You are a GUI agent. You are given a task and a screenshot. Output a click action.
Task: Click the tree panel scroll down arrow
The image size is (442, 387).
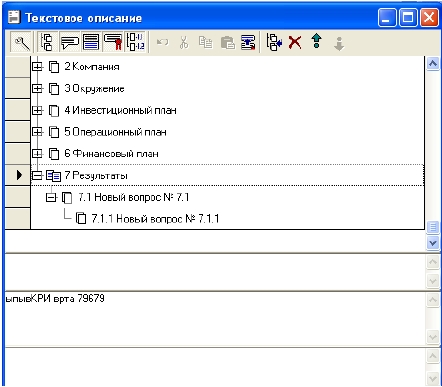(x=433, y=243)
